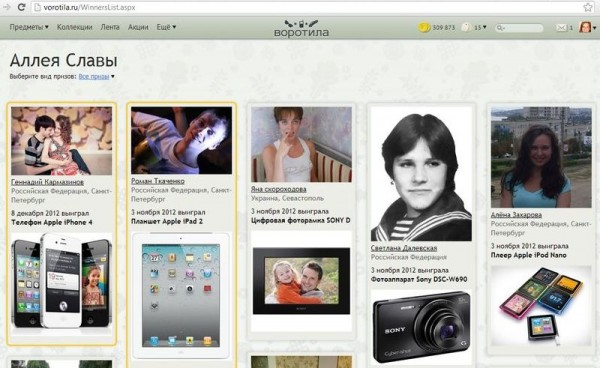Click the text Фотоаппарат Sony DSC-W690

tap(419, 279)
